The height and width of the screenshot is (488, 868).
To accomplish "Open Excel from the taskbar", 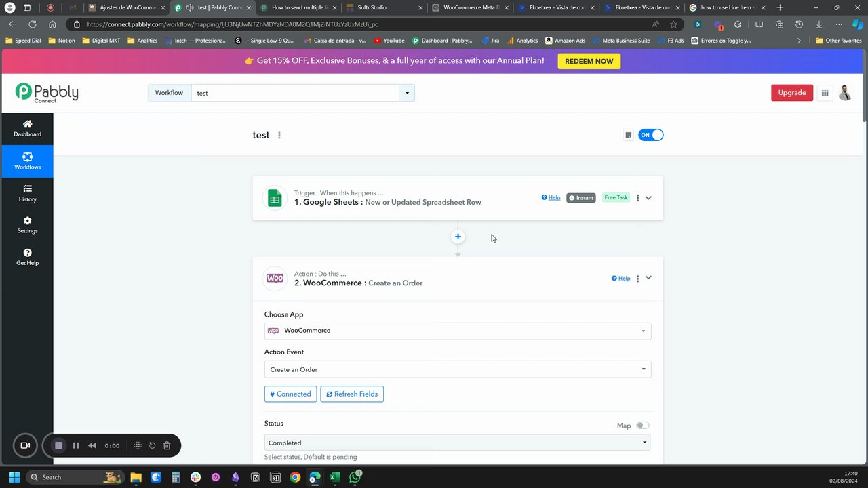I will pos(334,477).
